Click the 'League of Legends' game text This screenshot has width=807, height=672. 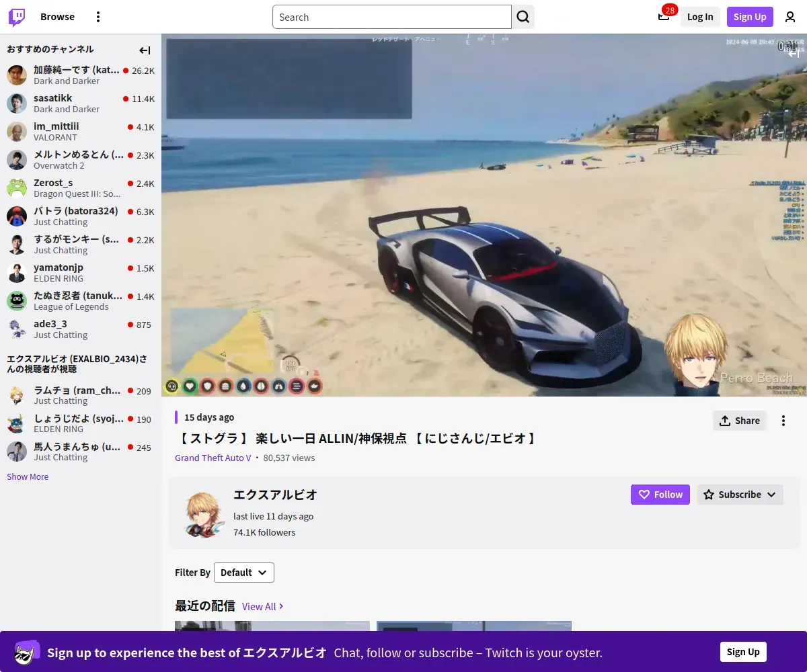71,306
